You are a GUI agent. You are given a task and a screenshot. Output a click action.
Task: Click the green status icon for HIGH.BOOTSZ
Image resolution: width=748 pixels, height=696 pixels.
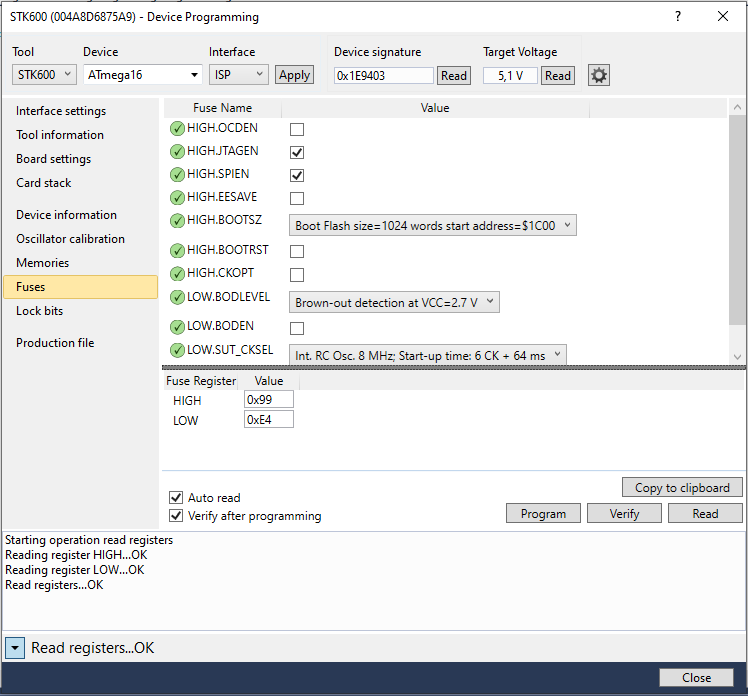click(177, 220)
